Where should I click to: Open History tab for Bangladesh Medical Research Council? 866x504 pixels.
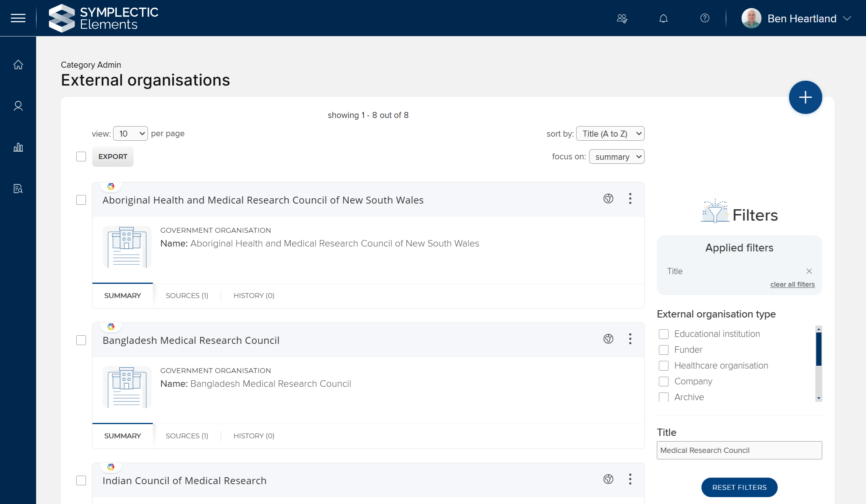tap(254, 436)
